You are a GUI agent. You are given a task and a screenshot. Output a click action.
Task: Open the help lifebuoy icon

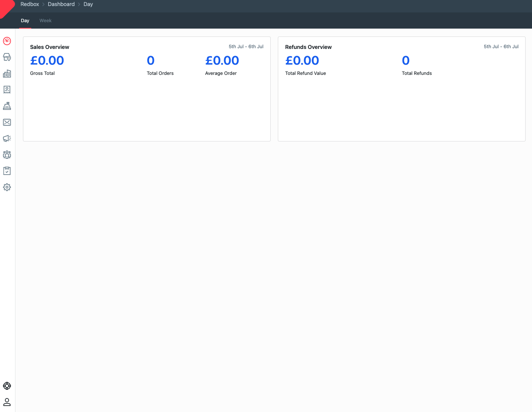[x=7, y=386]
